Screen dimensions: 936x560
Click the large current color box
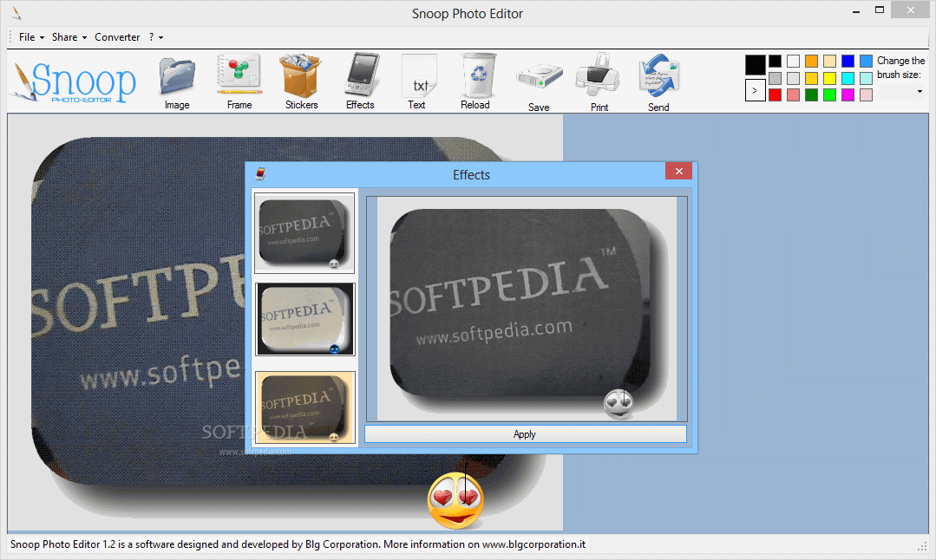[x=755, y=65]
